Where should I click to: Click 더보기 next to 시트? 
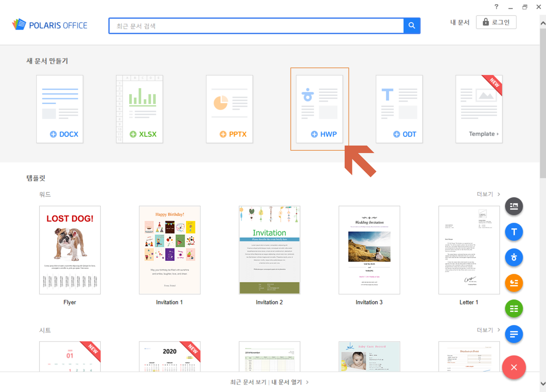[x=488, y=330]
